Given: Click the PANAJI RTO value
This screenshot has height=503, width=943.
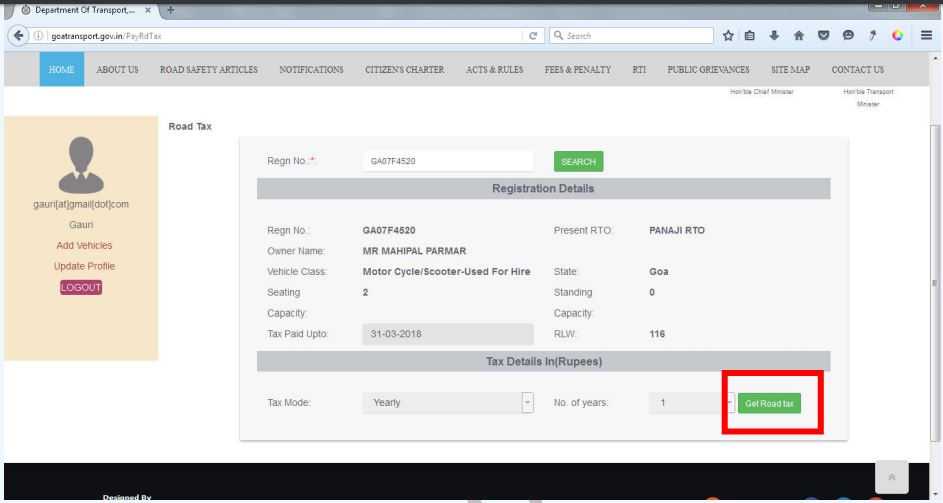Looking at the screenshot, I should [677, 230].
